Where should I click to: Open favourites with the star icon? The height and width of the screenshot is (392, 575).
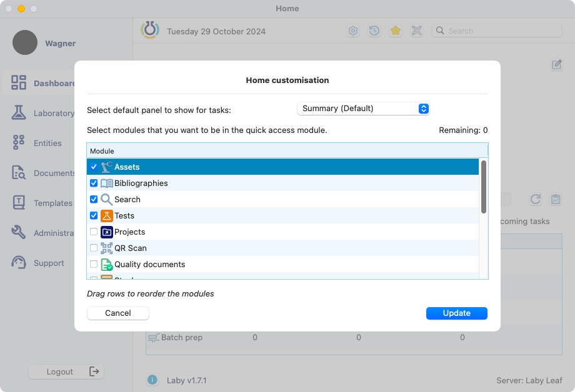coord(395,31)
